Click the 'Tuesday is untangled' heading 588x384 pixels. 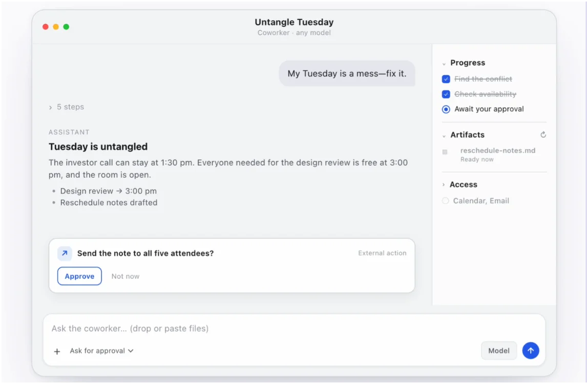click(98, 147)
